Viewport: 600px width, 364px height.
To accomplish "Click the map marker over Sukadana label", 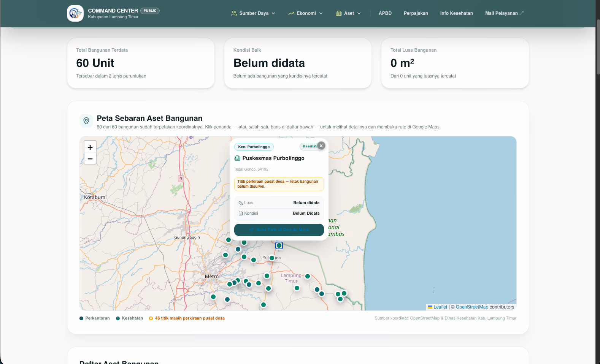I will click(x=272, y=258).
